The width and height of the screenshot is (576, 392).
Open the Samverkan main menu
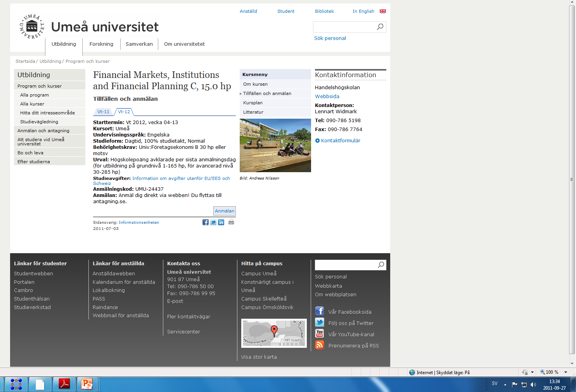pos(139,44)
